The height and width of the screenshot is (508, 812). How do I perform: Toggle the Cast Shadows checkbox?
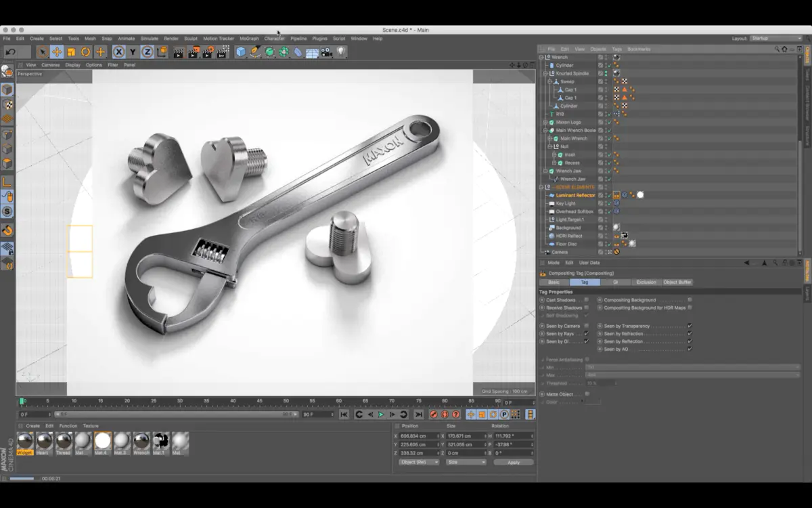[586, 299]
